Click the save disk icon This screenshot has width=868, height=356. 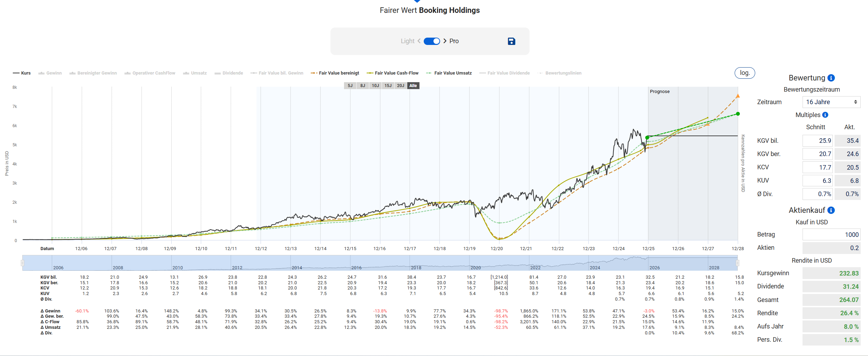511,41
